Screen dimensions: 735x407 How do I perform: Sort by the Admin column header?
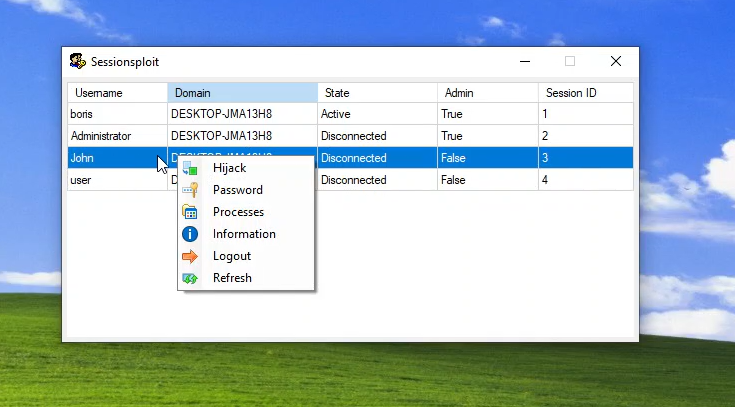(x=488, y=93)
